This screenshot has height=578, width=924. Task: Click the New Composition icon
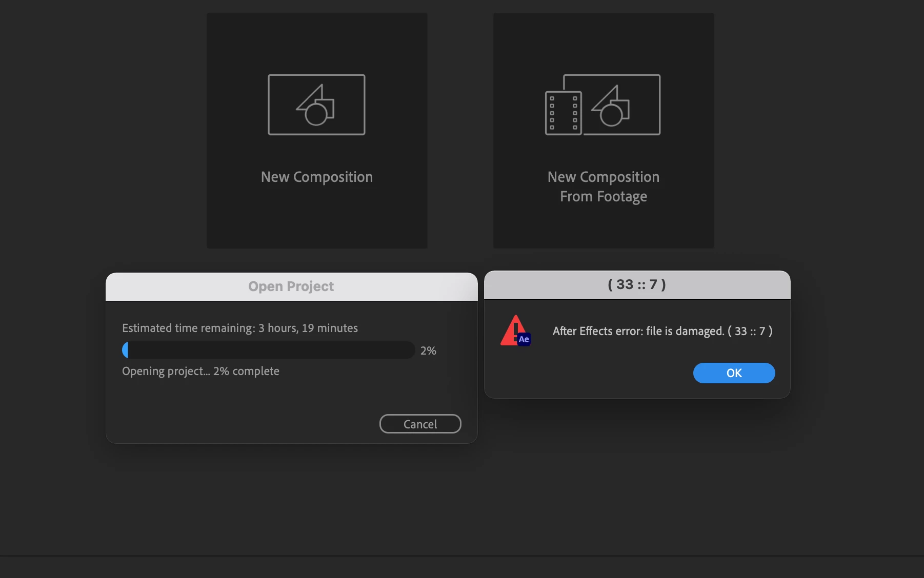pyautogui.click(x=316, y=105)
